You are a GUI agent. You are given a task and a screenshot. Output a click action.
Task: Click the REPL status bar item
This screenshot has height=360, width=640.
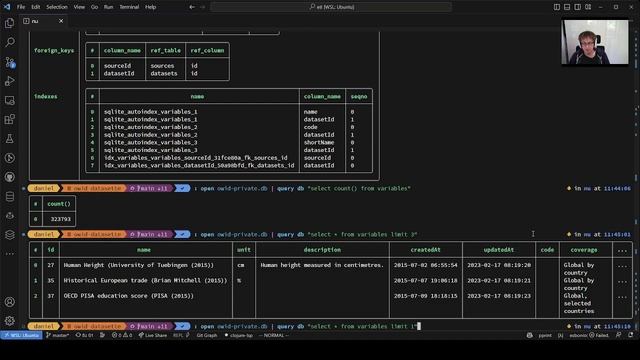click(181, 335)
